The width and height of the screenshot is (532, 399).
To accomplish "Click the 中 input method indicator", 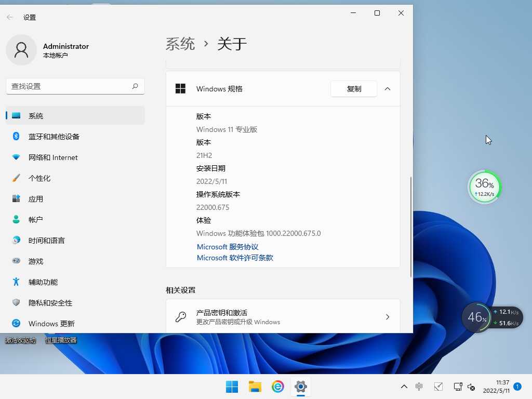I will [x=419, y=387].
